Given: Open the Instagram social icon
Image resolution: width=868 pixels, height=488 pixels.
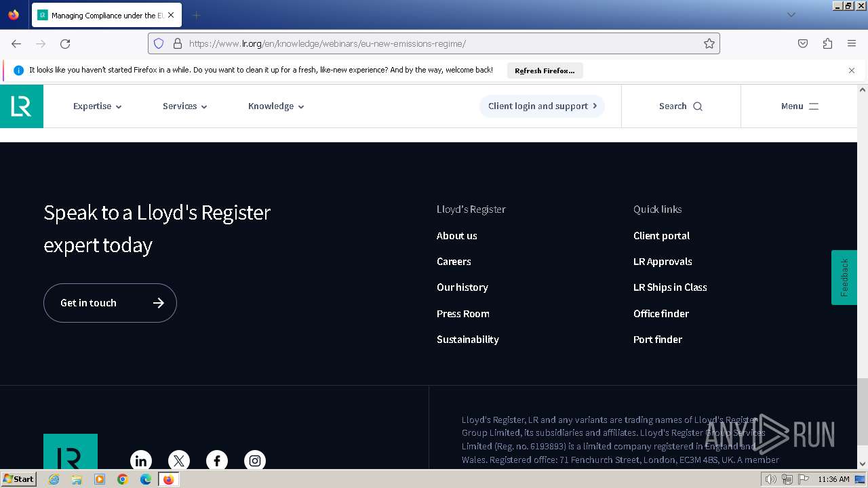Looking at the screenshot, I should click(x=255, y=461).
